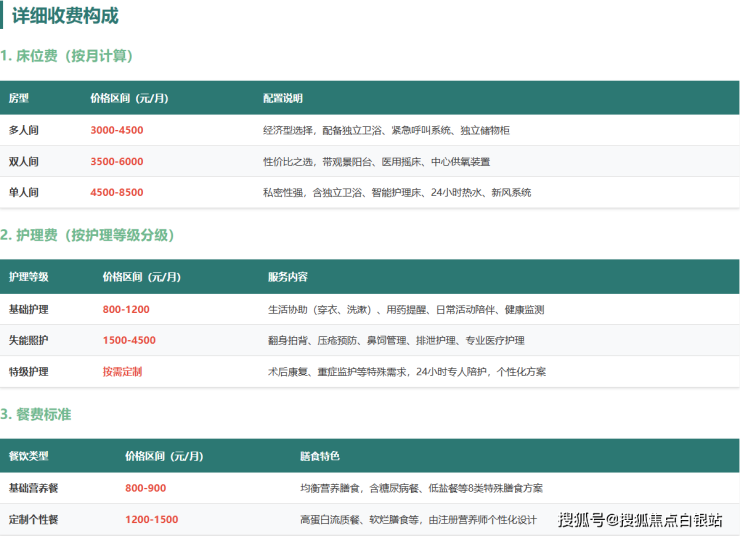Click the 4500-8500 price for 单人间
Screen dimensions: 740x536
click(x=117, y=192)
